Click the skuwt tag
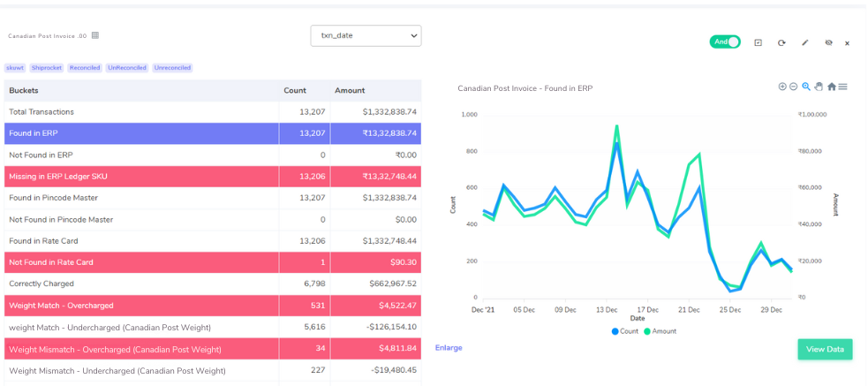This screenshot has width=868, height=386. [15, 67]
